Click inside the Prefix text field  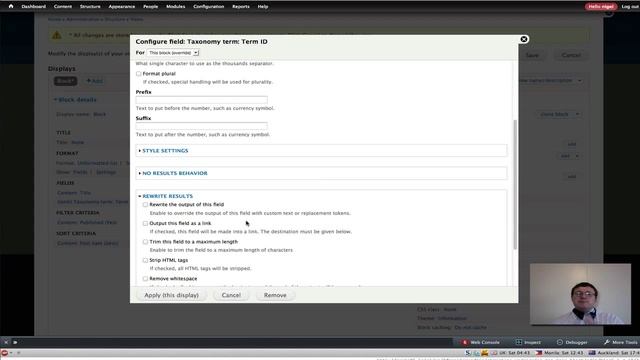pyautogui.click(x=202, y=100)
